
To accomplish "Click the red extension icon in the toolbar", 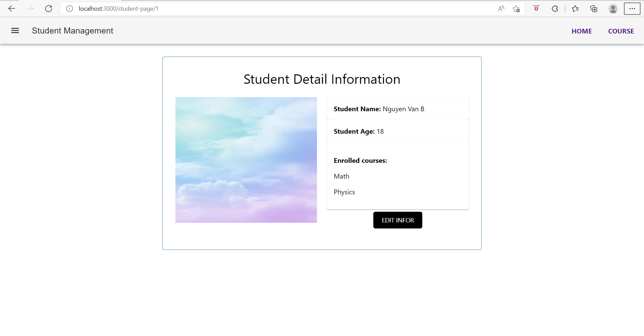I will [536, 9].
